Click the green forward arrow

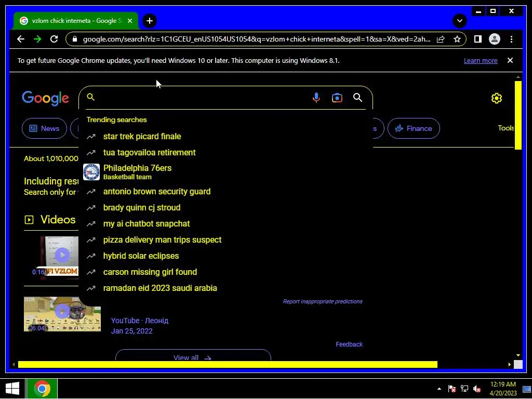click(x=37, y=39)
